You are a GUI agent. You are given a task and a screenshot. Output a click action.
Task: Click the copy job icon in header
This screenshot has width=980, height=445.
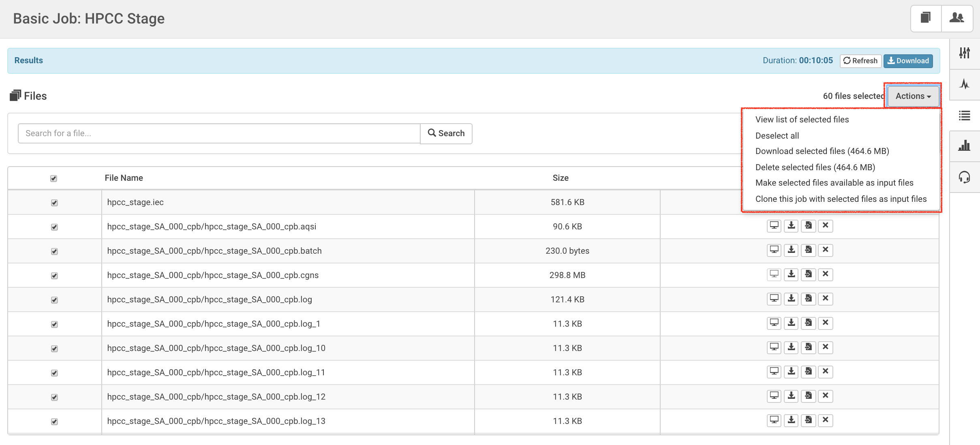[926, 18]
